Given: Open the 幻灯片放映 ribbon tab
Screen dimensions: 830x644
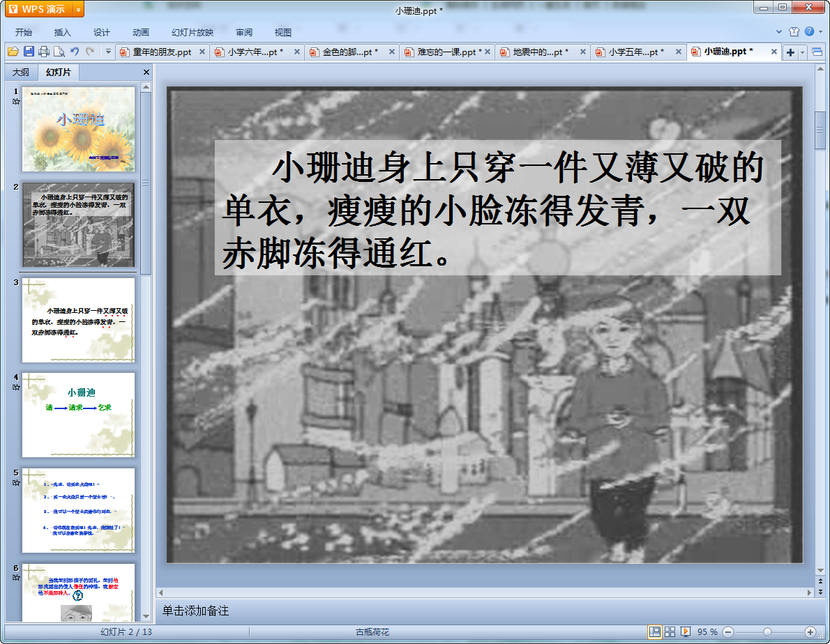Looking at the screenshot, I should (192, 32).
